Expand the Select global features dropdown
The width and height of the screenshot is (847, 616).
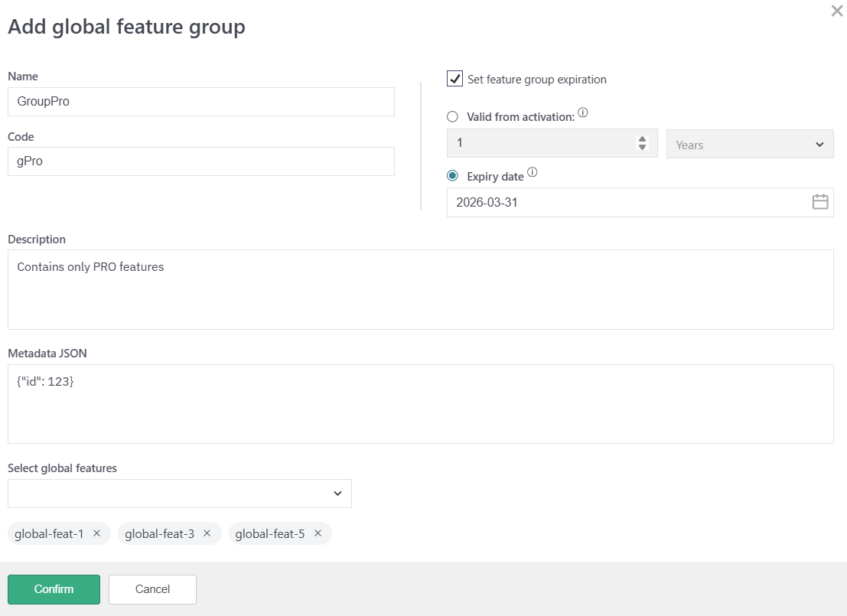180,494
